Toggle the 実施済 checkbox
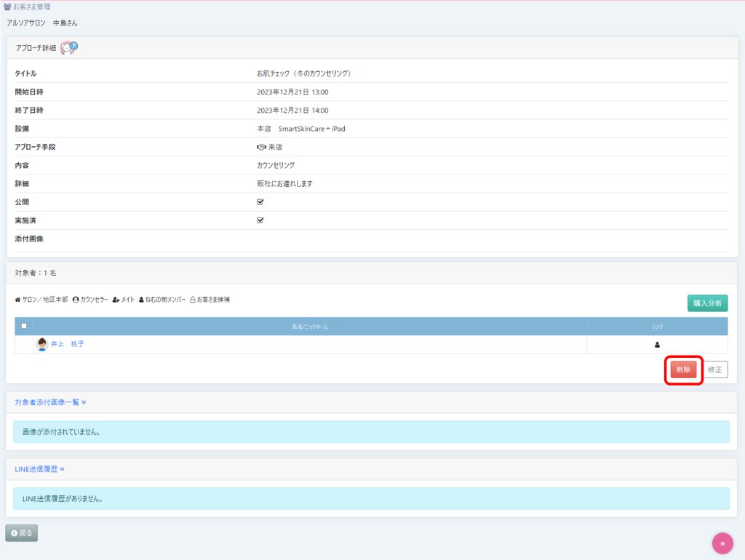The height and width of the screenshot is (560, 745). point(260,220)
